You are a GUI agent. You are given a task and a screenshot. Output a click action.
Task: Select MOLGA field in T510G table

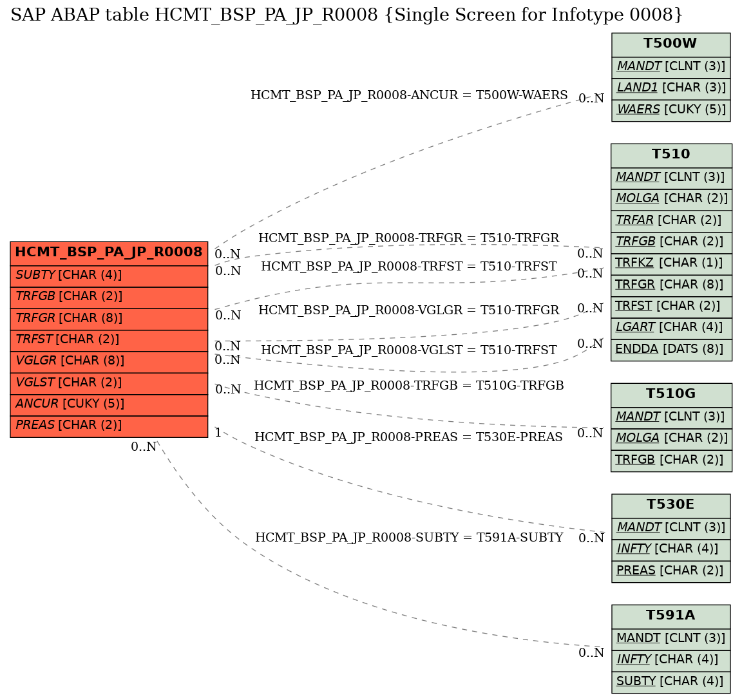671,439
